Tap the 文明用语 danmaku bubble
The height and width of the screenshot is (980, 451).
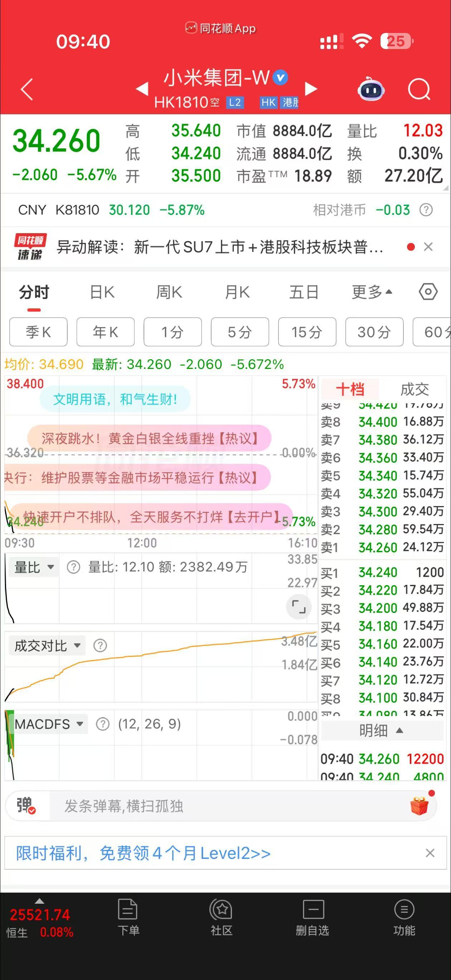click(x=115, y=399)
